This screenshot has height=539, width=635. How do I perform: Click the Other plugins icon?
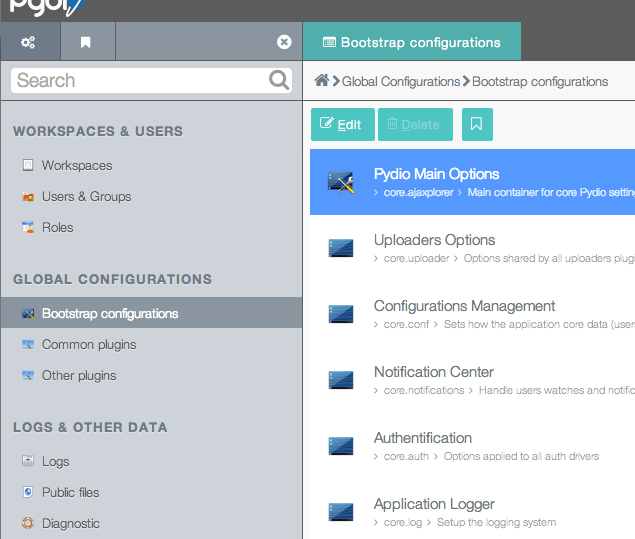click(28, 375)
